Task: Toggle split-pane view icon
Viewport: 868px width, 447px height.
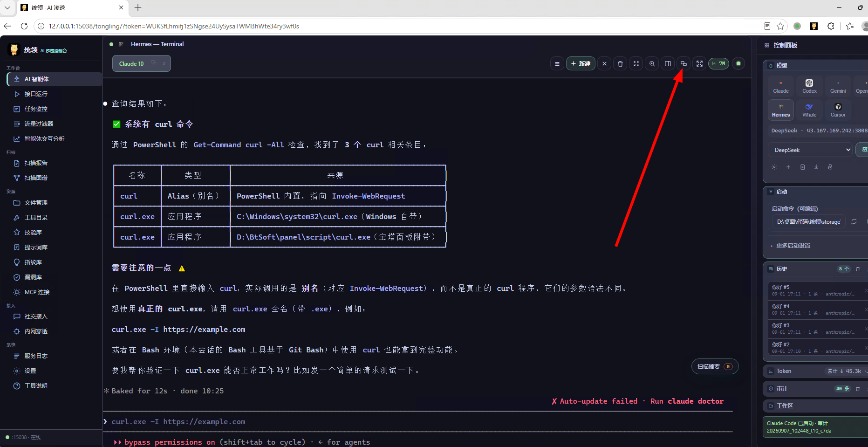Action: coord(668,64)
